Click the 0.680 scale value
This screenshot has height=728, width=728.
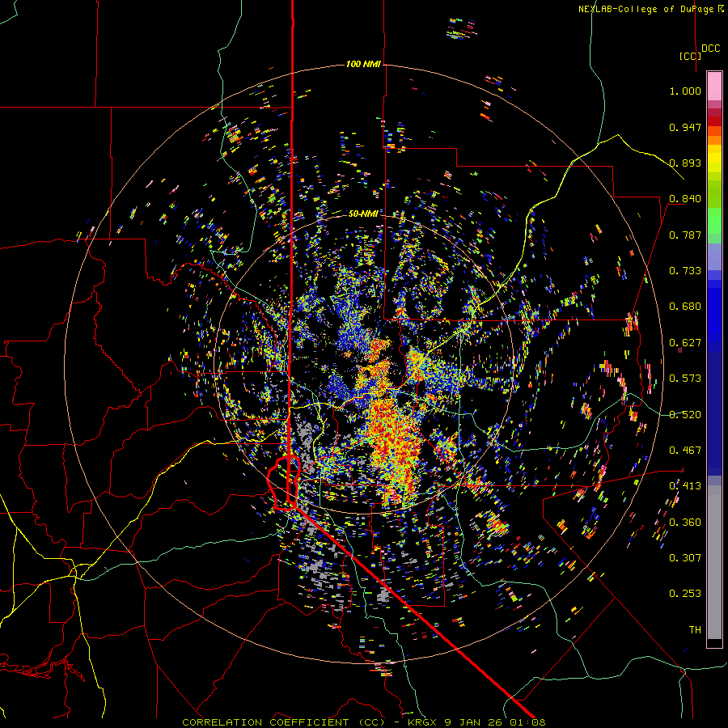point(685,307)
